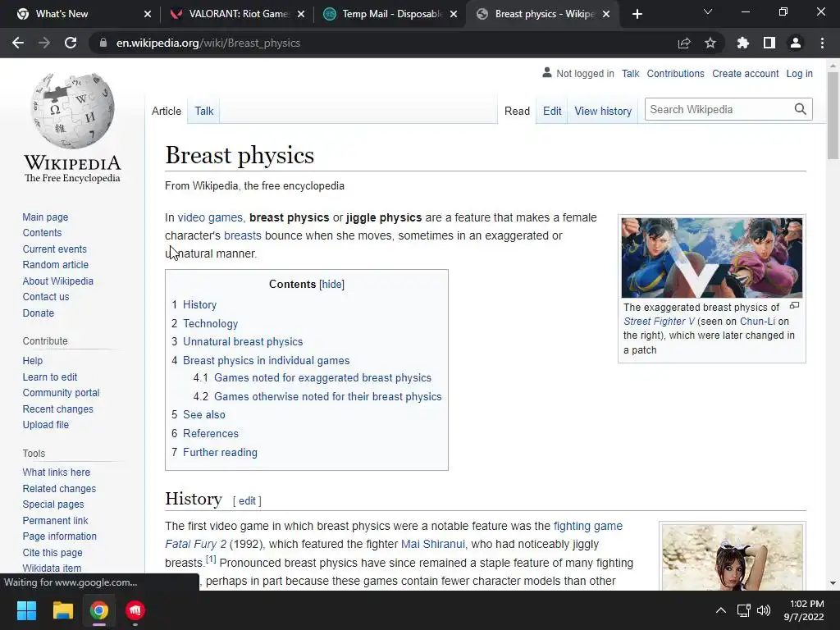This screenshot has height=630, width=840.
Task: Enlarge the Street Fighter V image icon
Action: (x=794, y=306)
